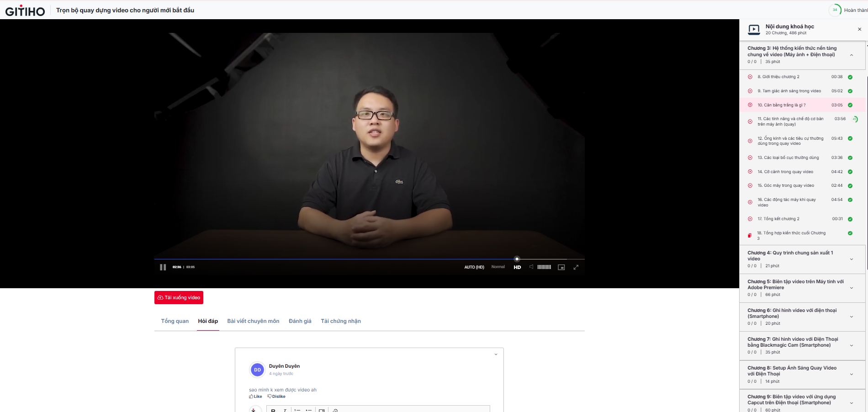Viewport: 868px width, 412px height.
Task: Toggle completion check for lesson 14
Action: [x=850, y=172]
